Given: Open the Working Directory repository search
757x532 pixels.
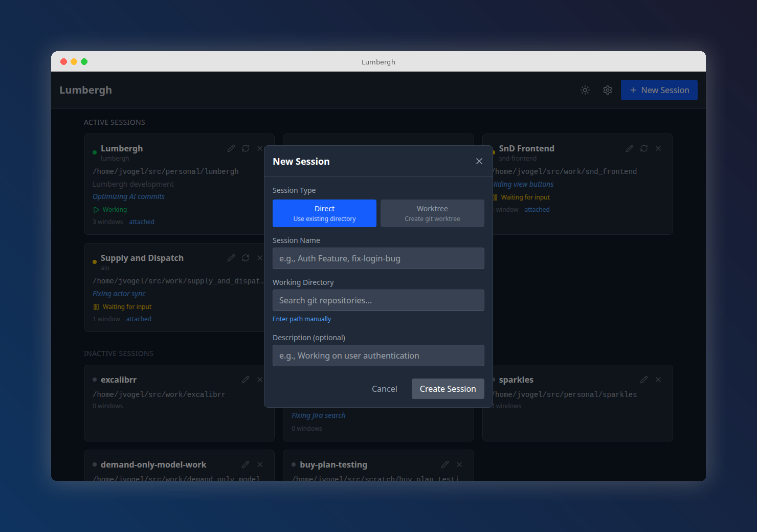Looking at the screenshot, I should [378, 300].
